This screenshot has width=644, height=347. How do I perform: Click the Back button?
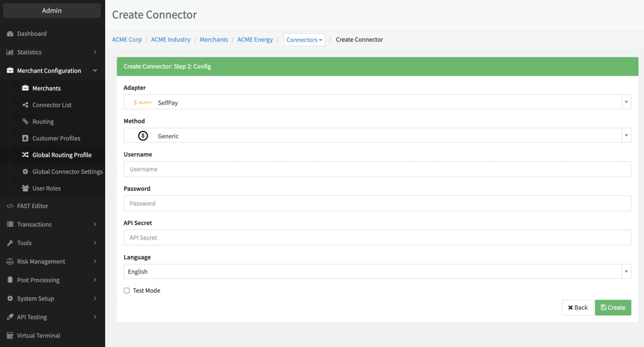578,308
